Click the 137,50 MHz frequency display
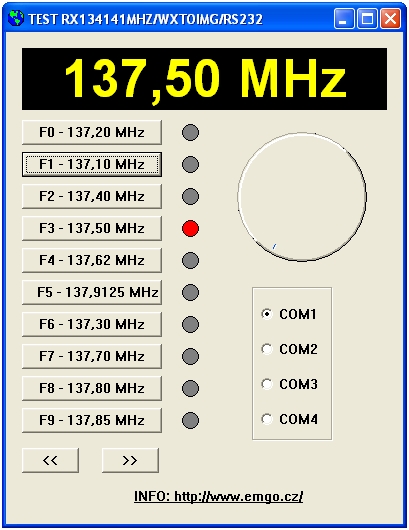The width and height of the screenshot is (409, 530). point(204,79)
